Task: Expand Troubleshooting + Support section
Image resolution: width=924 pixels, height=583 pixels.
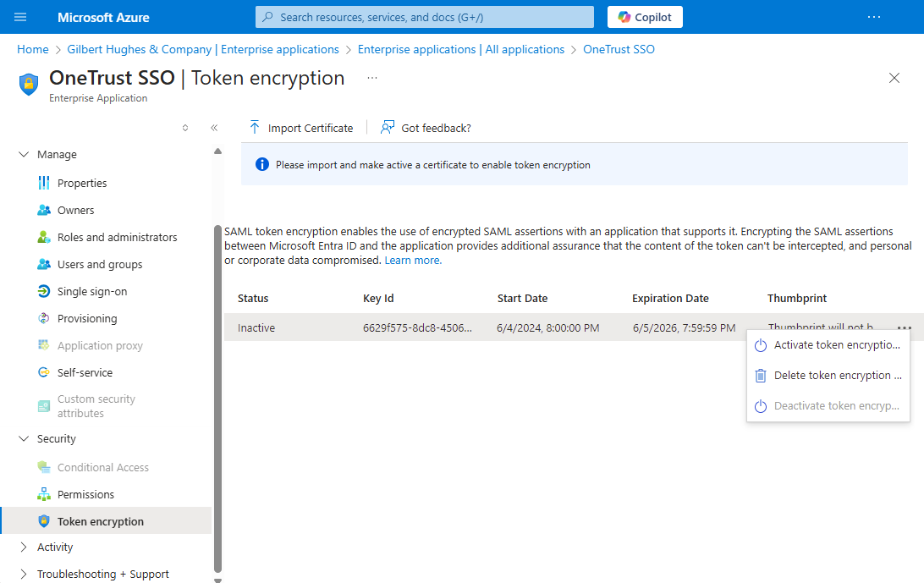Action: tap(24, 575)
